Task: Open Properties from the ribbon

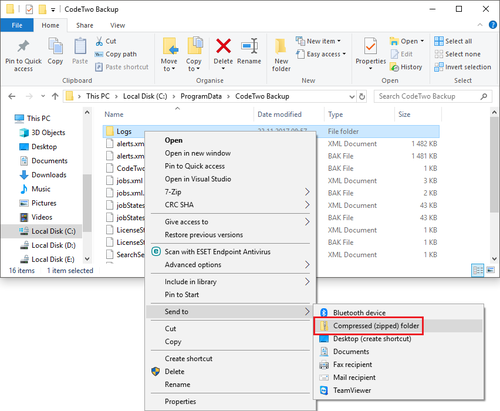Action: coord(370,54)
